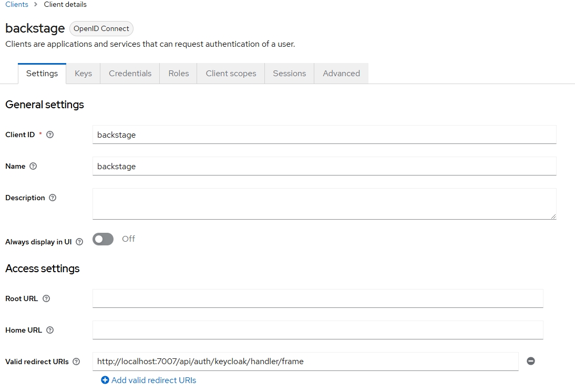The height and width of the screenshot is (392, 575).
Task: Open the Description help icon
Action: pos(53,198)
